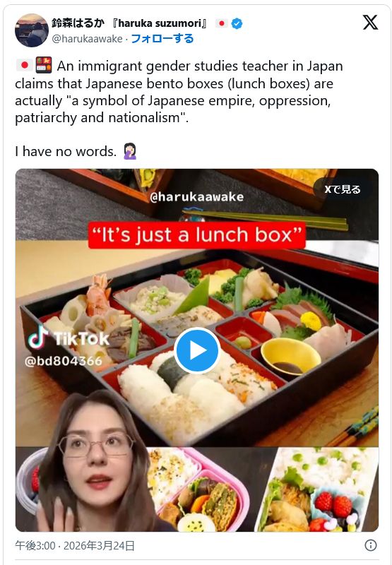
Task: Open the X logo link
Action: coord(370,23)
